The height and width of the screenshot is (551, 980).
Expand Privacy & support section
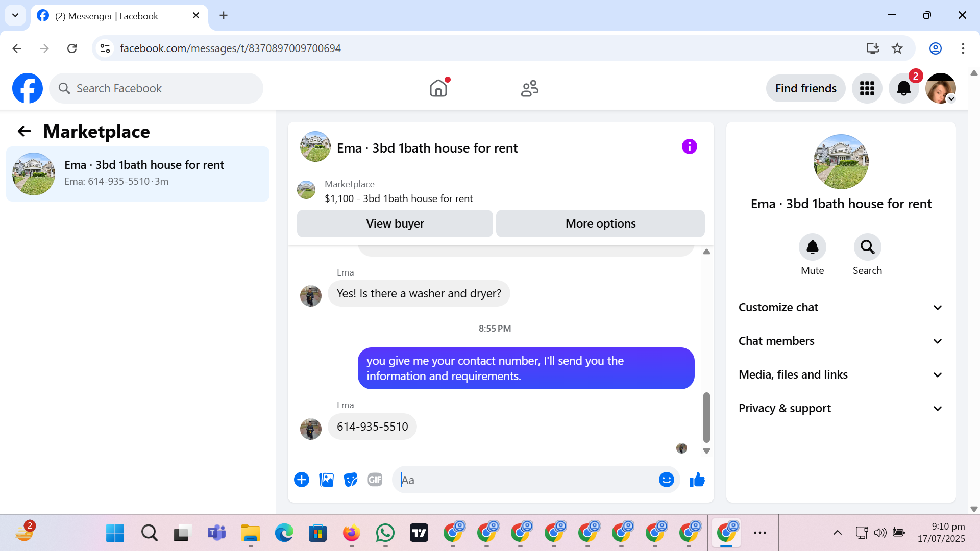coord(841,408)
